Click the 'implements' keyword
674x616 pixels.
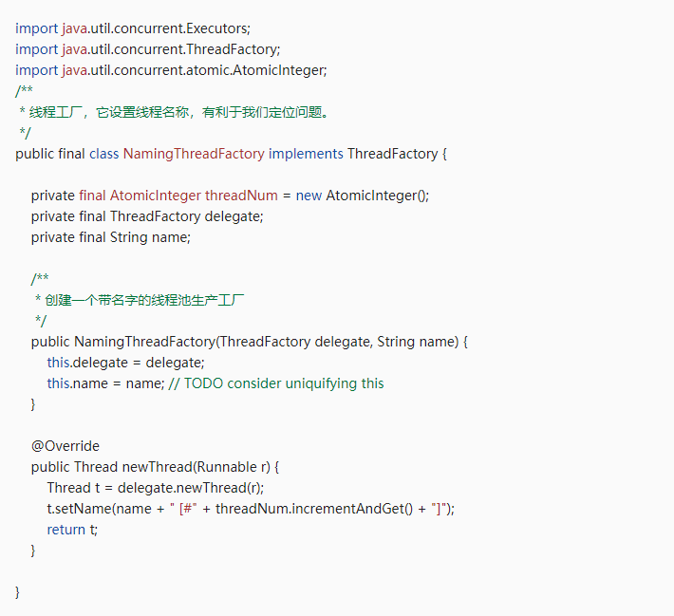(x=306, y=154)
